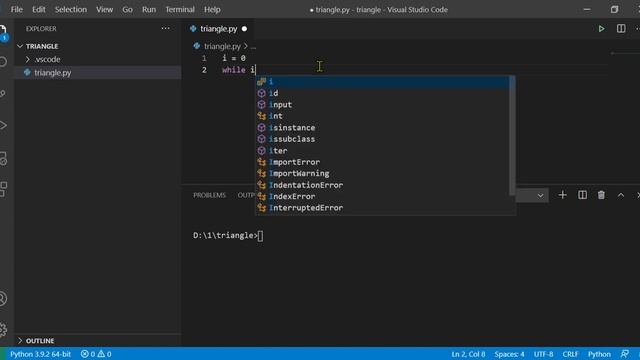Screen dimensions: 640x360
Task: Switch to the PROBLEMS panel tab
Action: pyautogui.click(x=209, y=195)
